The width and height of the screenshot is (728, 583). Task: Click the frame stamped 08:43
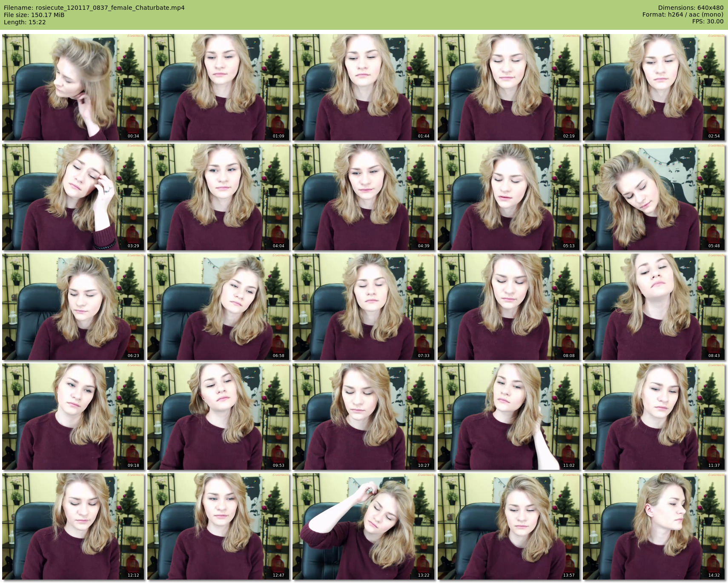(x=654, y=307)
